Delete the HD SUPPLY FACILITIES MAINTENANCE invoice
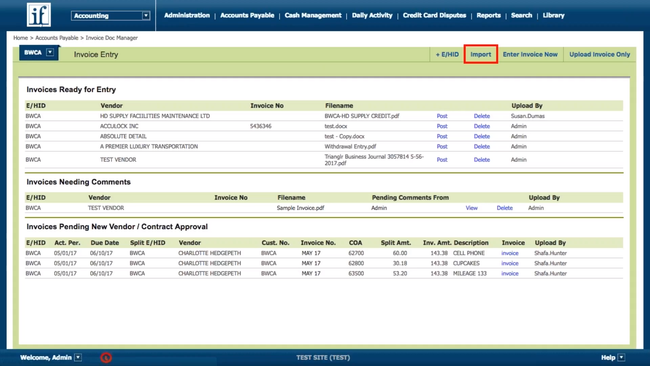650x366 pixels. click(482, 116)
